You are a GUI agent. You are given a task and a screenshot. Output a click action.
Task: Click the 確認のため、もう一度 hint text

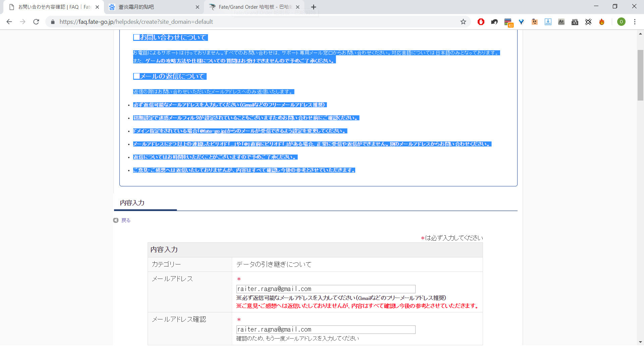click(x=298, y=339)
